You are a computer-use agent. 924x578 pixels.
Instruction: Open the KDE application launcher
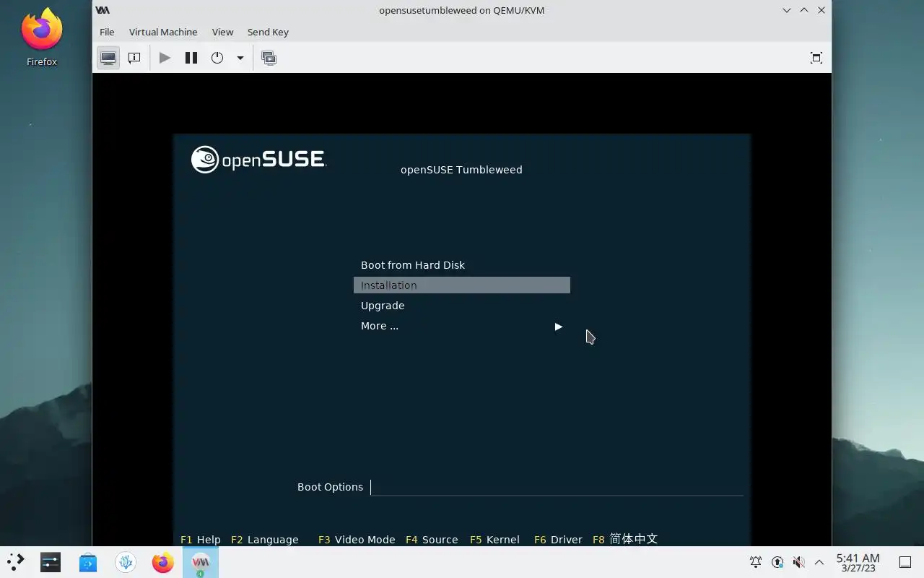coord(16,562)
